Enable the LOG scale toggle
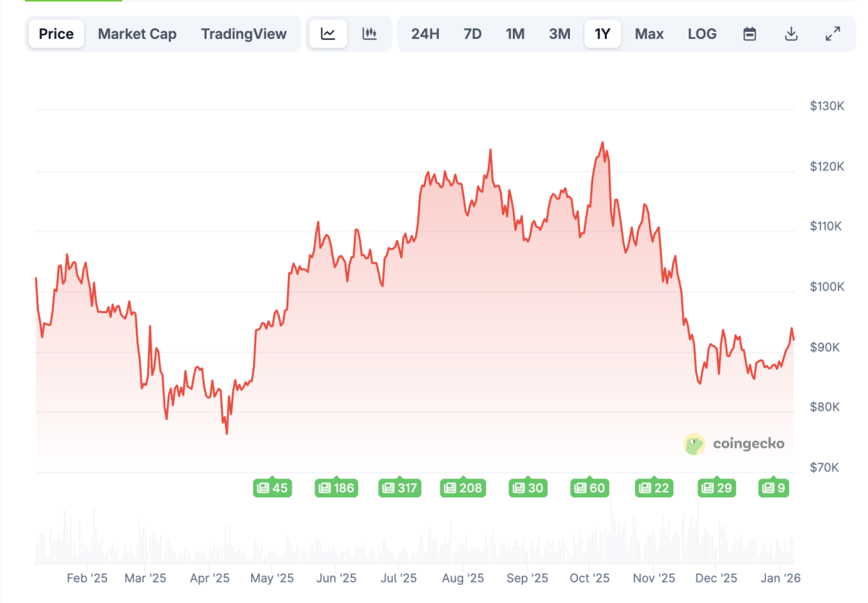This screenshot has height=603, width=868. tap(702, 33)
